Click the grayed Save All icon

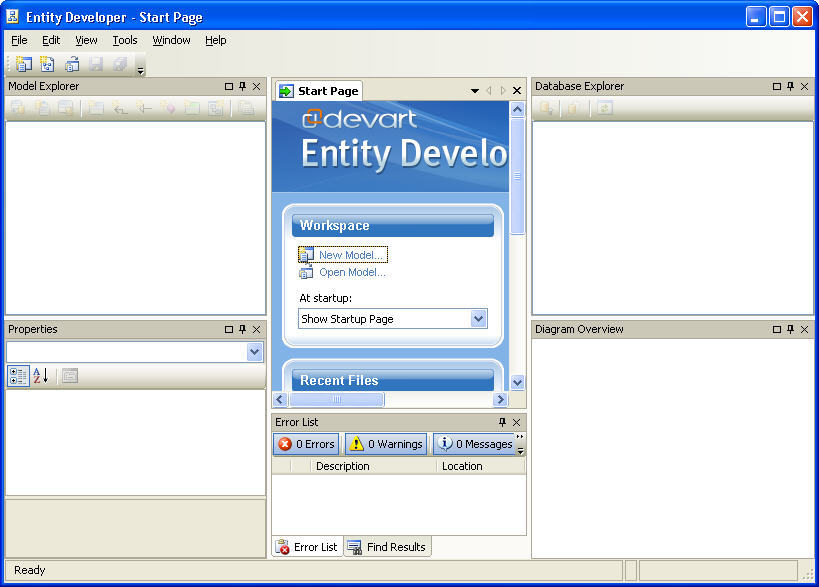120,64
